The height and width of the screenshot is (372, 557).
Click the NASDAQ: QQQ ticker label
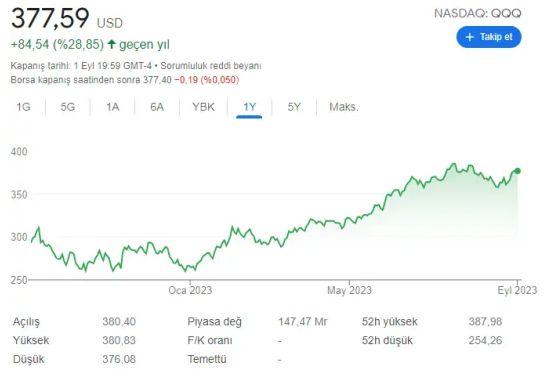click(x=478, y=14)
